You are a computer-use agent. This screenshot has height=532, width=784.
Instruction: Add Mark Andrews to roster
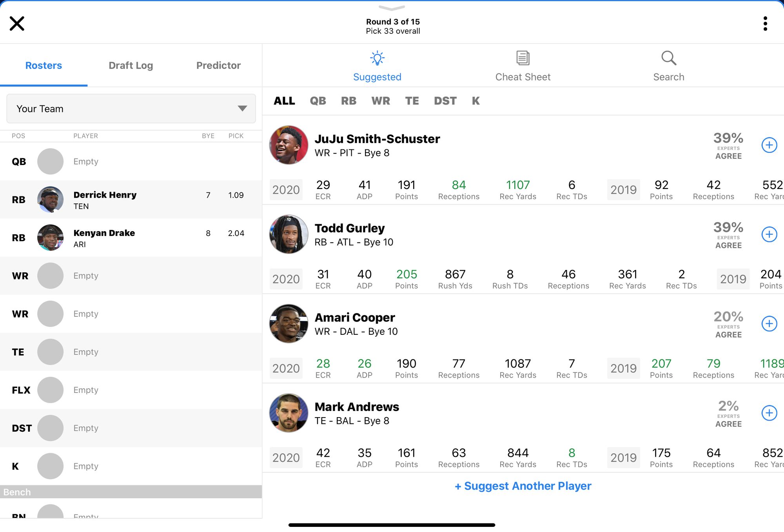[x=769, y=412]
